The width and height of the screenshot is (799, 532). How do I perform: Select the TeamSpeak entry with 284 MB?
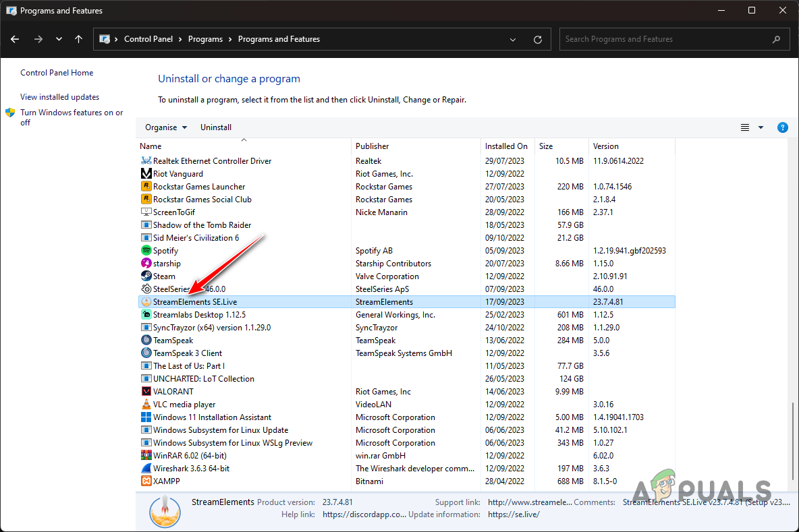tap(407, 340)
